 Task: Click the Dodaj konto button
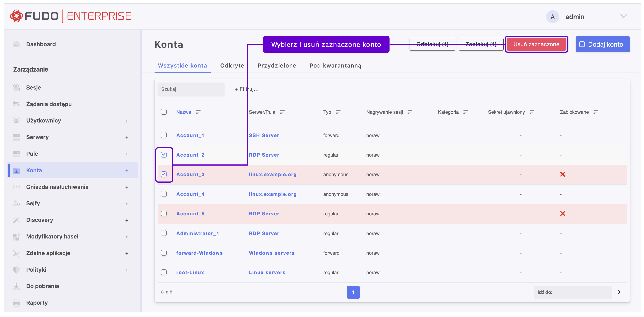tap(602, 44)
